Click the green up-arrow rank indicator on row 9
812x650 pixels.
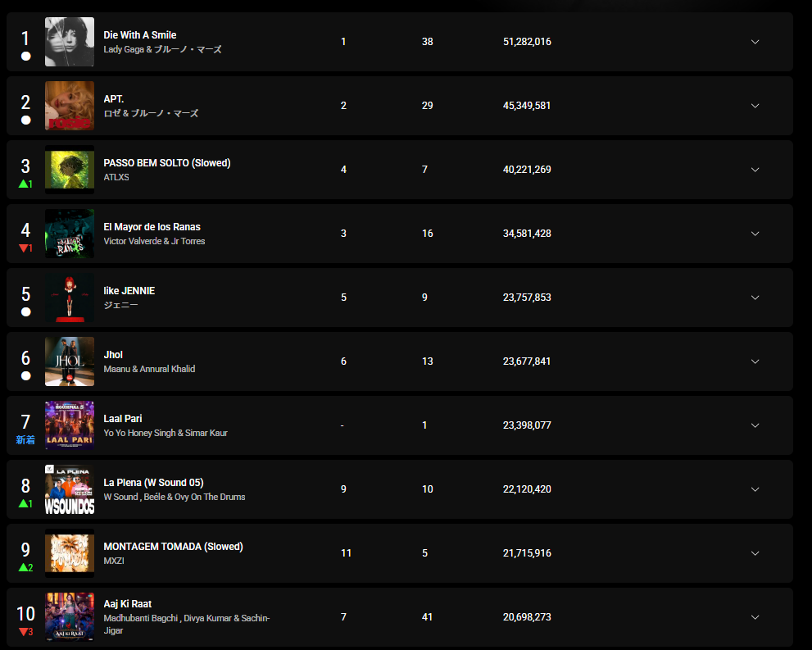[26, 568]
